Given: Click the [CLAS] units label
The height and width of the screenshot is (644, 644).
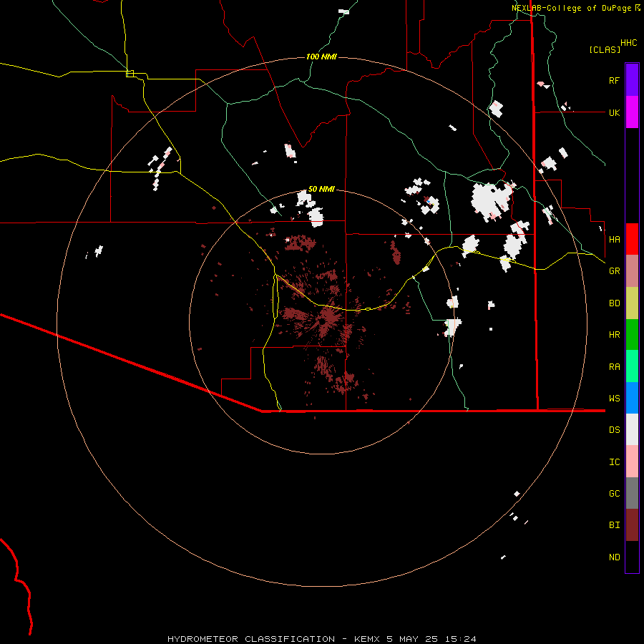Looking at the screenshot, I should click(604, 49).
